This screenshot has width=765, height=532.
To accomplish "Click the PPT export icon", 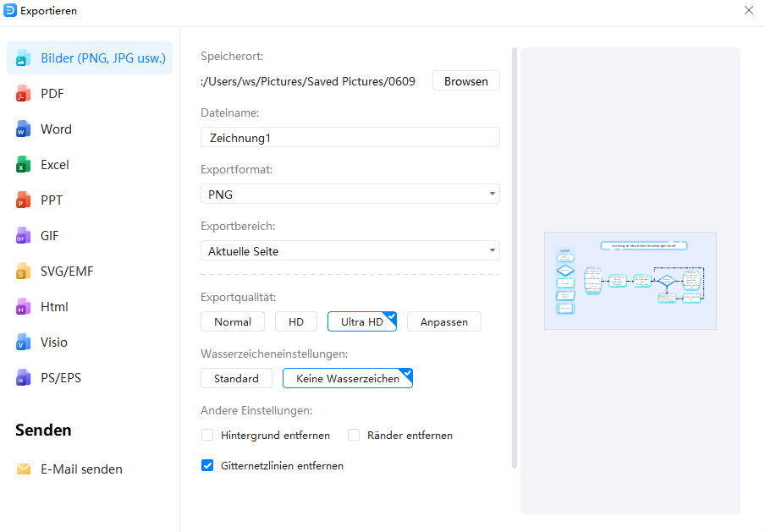I will pyautogui.click(x=23, y=200).
